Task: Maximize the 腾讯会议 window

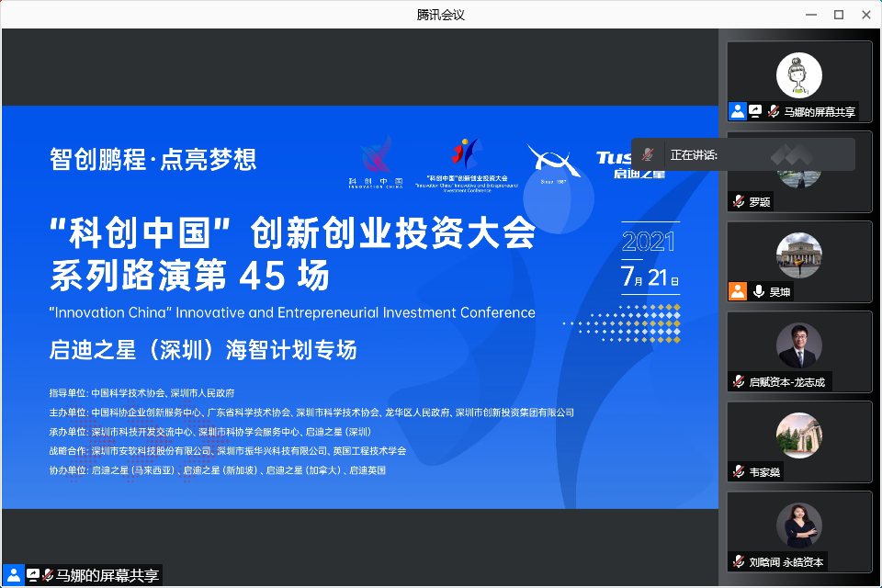Action: point(839,15)
